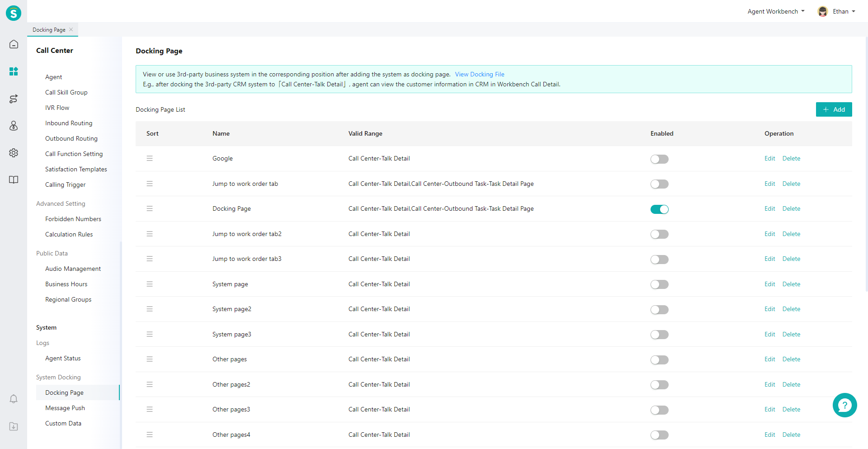Click the sort handle of the System page row

pyautogui.click(x=150, y=284)
